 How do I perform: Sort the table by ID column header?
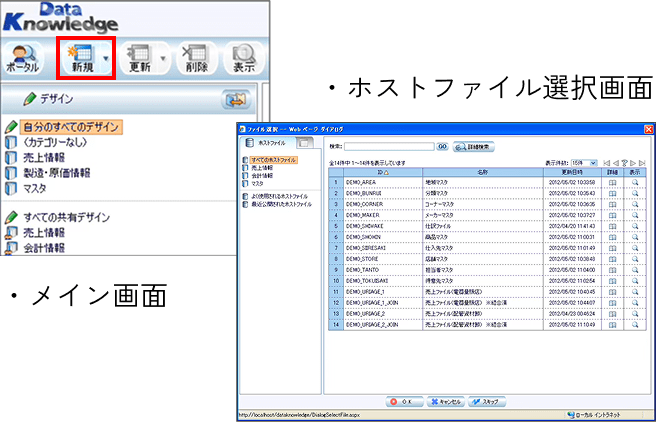[x=383, y=172]
